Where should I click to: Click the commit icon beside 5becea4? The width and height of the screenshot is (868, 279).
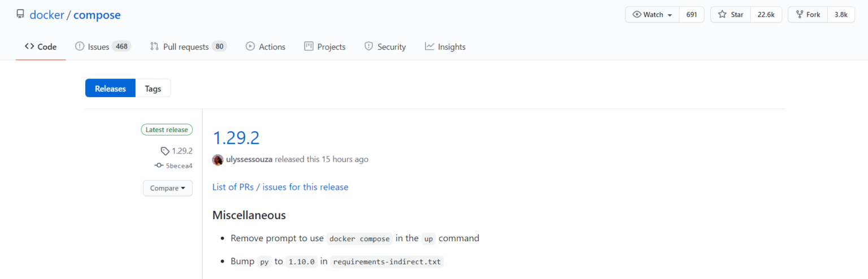tap(159, 166)
